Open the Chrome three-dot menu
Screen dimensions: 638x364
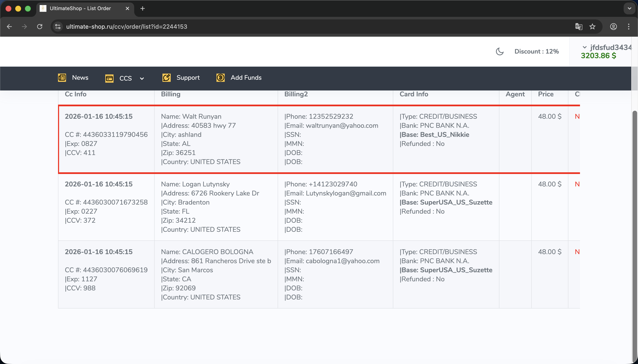point(629,27)
